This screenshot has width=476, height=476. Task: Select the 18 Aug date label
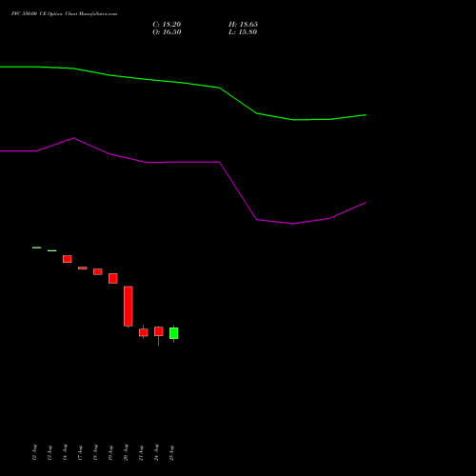click(x=95, y=452)
